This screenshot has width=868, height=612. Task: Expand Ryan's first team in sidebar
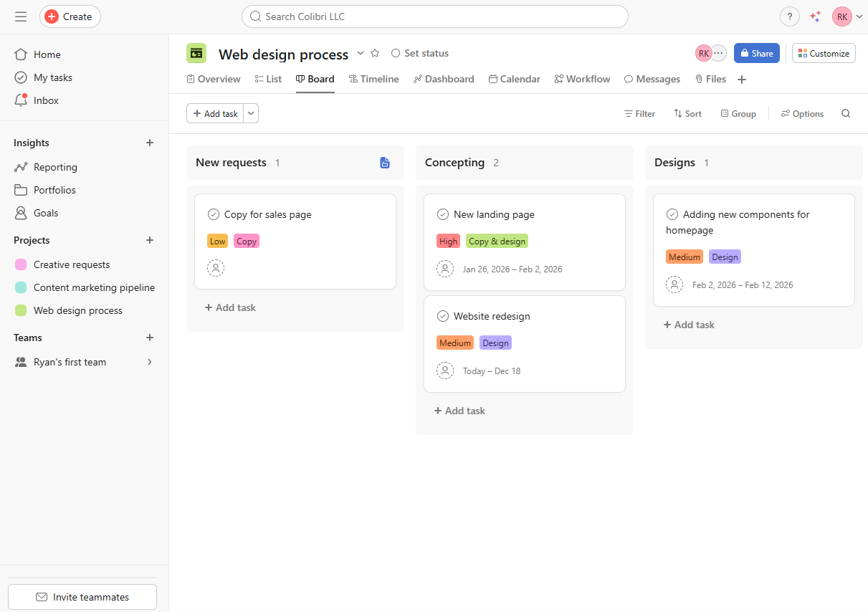tap(150, 362)
